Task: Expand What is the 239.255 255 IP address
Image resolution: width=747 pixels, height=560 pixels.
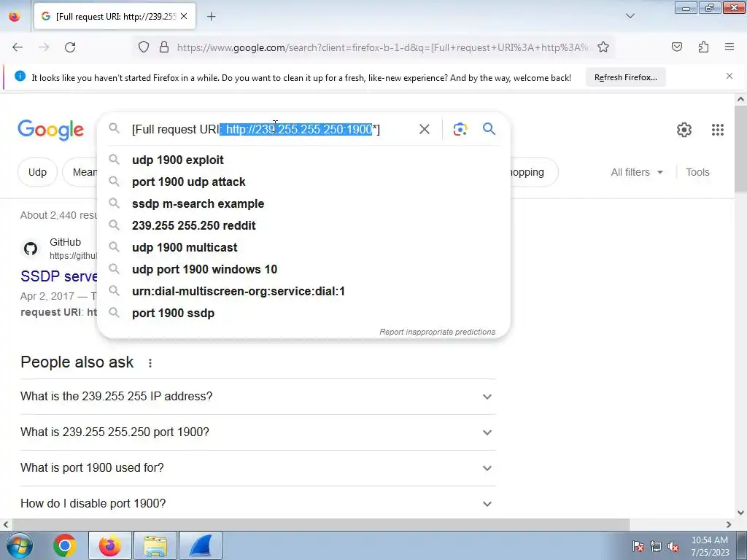Action: (x=258, y=397)
